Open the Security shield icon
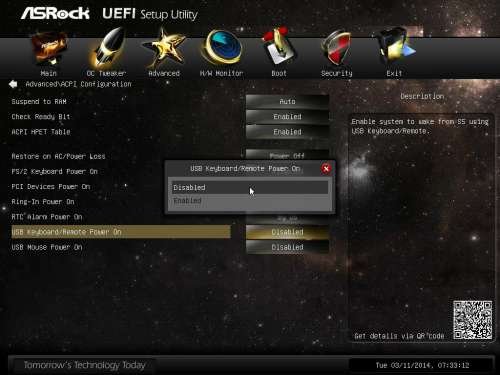The width and height of the screenshot is (500, 375). click(336, 48)
